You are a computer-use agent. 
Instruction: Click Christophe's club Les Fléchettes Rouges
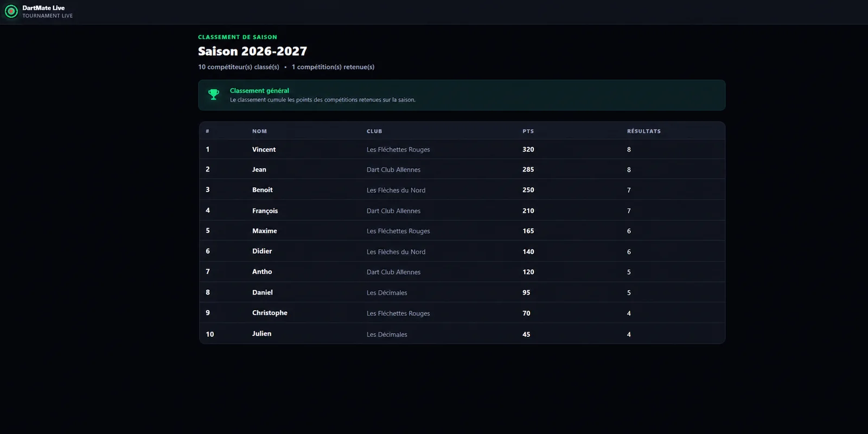coord(398,314)
